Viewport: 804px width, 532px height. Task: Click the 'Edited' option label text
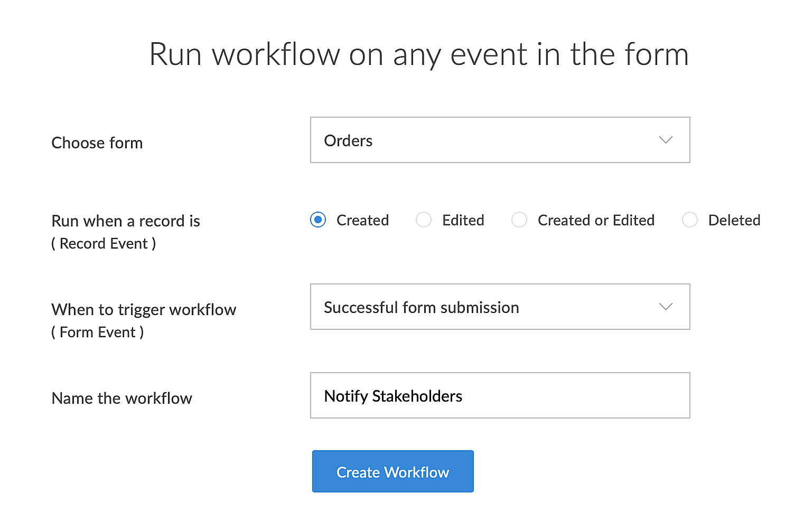[463, 220]
